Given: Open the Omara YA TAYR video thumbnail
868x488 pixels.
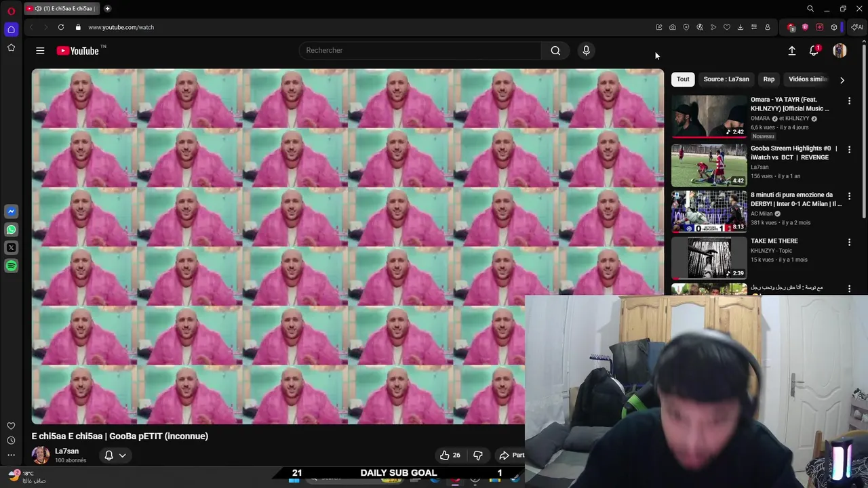Looking at the screenshot, I should tap(709, 116).
